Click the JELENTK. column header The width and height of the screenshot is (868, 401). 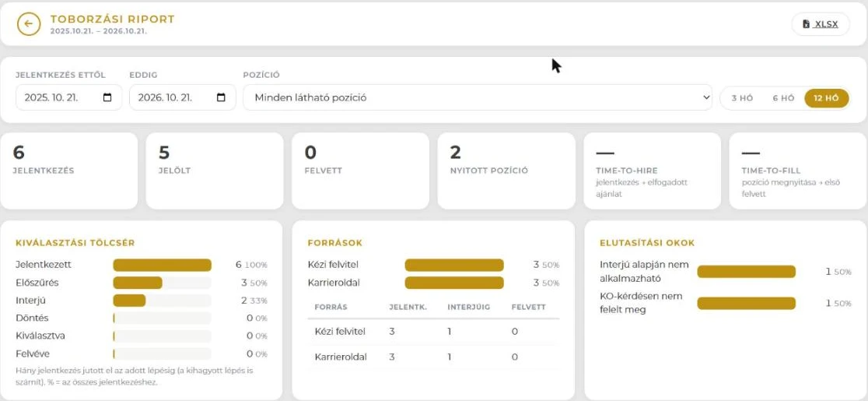coord(408,307)
